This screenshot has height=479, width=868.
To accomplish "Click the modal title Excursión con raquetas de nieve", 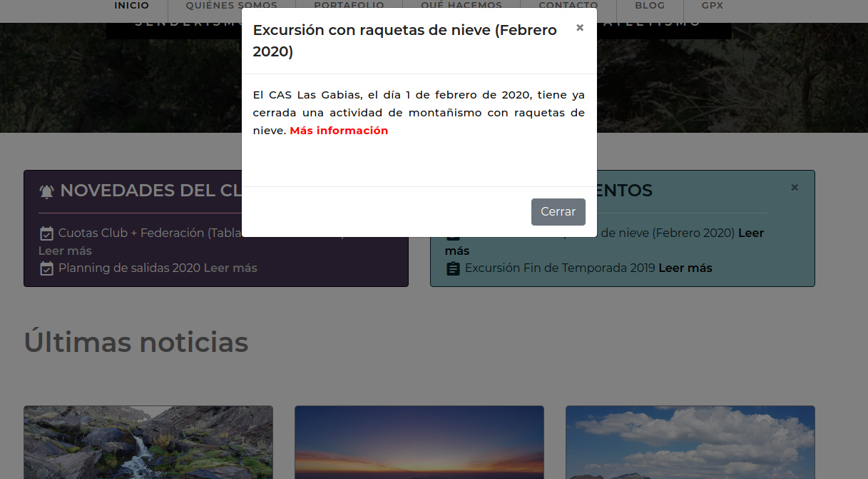I will [x=405, y=41].
